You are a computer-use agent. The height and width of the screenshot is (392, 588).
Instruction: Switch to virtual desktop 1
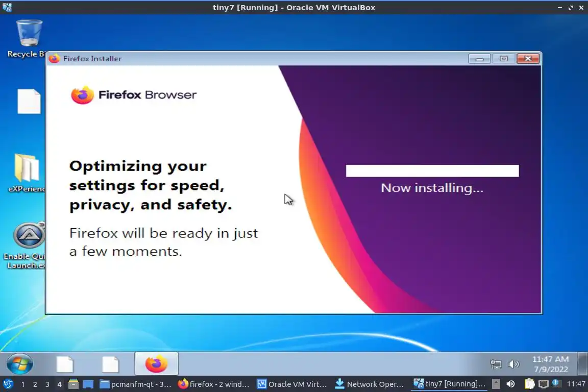[x=23, y=384]
